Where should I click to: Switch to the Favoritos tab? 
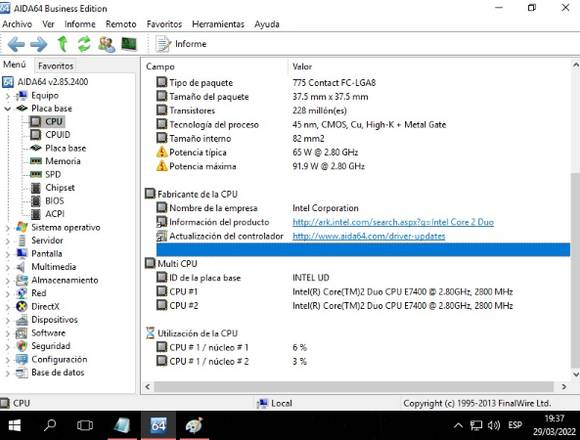point(55,66)
